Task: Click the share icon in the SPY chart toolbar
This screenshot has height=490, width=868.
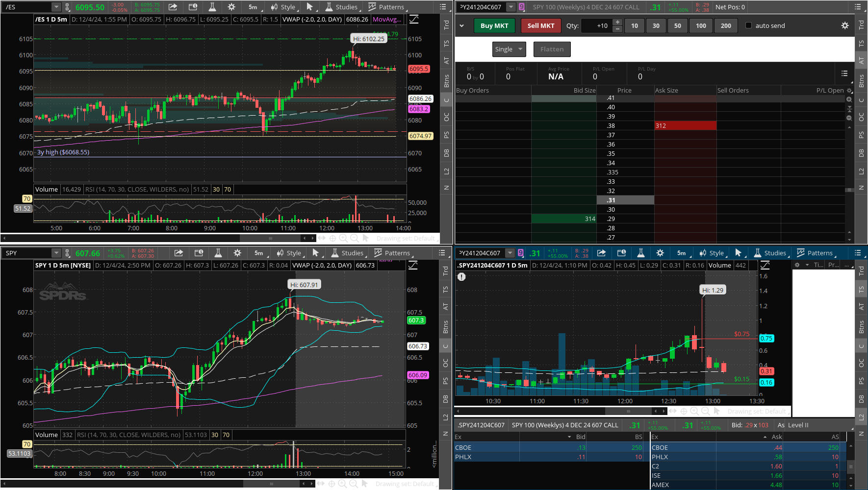Action: pyautogui.click(x=179, y=253)
